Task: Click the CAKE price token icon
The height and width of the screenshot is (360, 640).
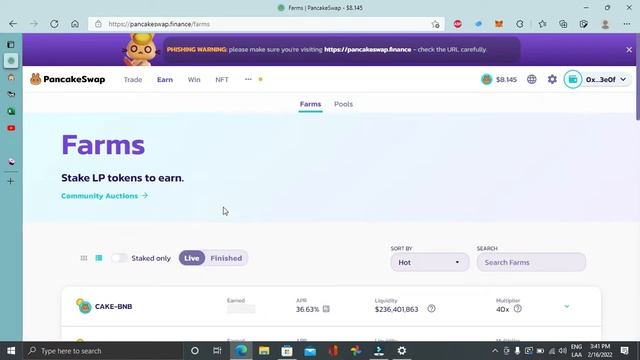Action: pyautogui.click(x=487, y=79)
